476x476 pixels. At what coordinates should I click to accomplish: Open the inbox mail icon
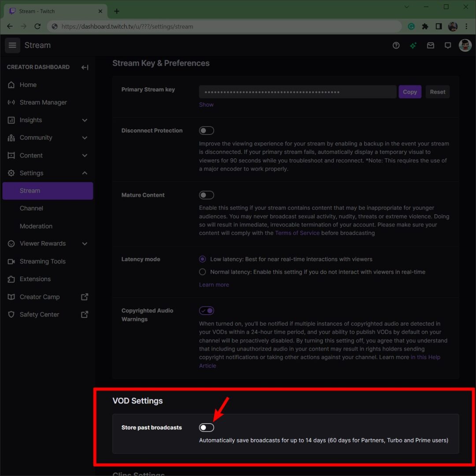[x=431, y=45]
